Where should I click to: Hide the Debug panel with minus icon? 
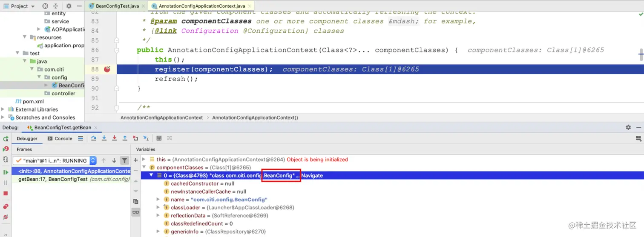point(638,127)
